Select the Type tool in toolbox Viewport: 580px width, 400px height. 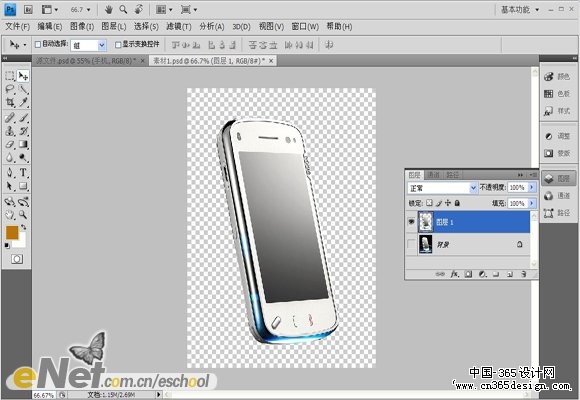23,172
